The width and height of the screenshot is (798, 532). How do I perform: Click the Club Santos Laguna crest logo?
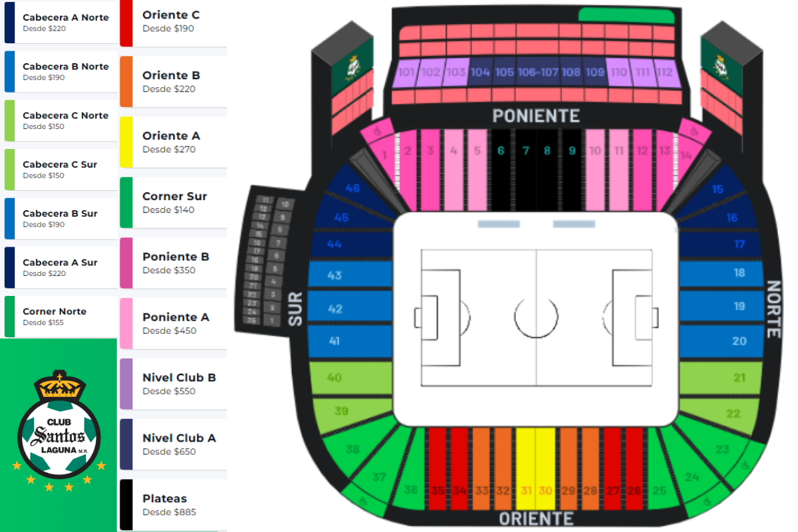pyautogui.click(x=59, y=429)
